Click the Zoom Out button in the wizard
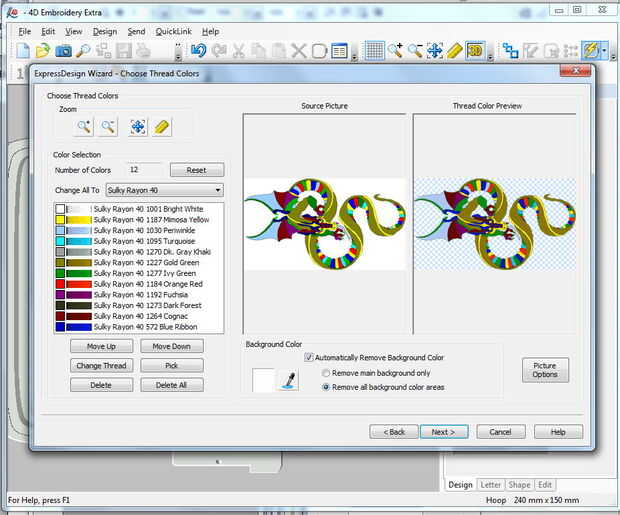Viewport: 620px width, 515px height. [108, 127]
